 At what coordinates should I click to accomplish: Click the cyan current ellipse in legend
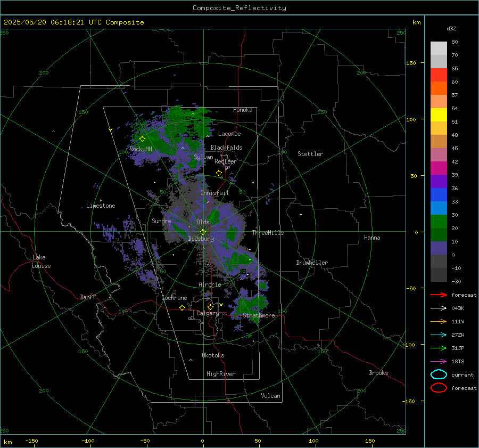click(439, 374)
